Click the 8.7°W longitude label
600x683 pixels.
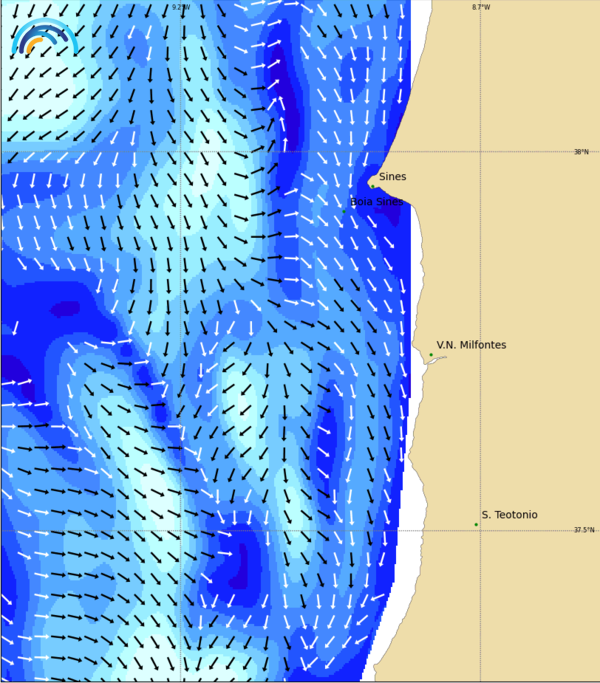pyautogui.click(x=481, y=7)
